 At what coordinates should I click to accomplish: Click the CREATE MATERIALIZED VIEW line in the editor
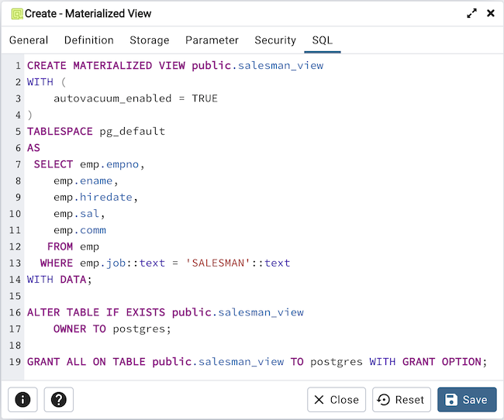(174, 66)
